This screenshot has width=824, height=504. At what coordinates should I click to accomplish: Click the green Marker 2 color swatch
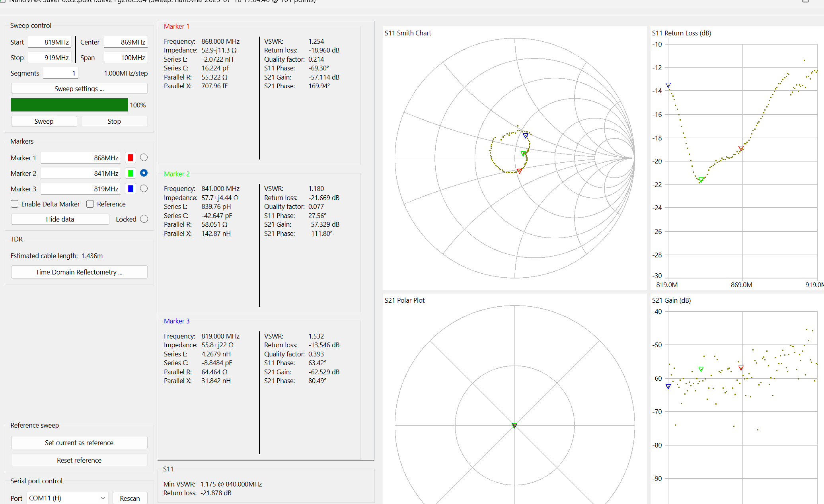click(x=131, y=173)
